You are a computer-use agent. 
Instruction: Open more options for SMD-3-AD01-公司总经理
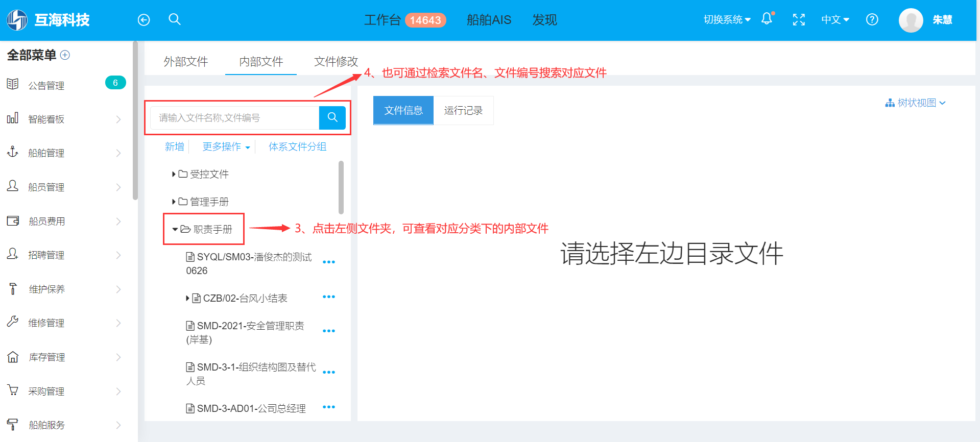tap(329, 407)
